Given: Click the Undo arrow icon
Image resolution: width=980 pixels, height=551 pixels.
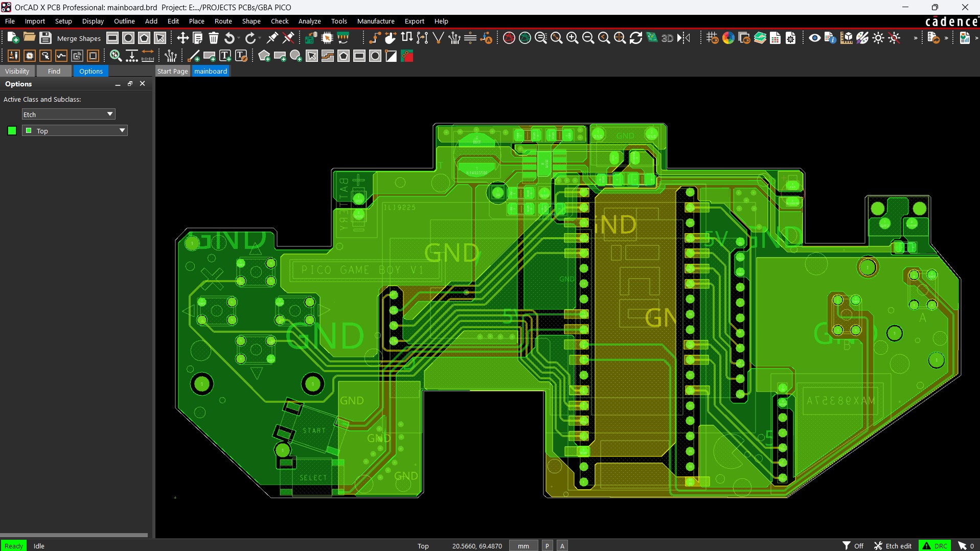Looking at the screenshot, I should coord(230,38).
